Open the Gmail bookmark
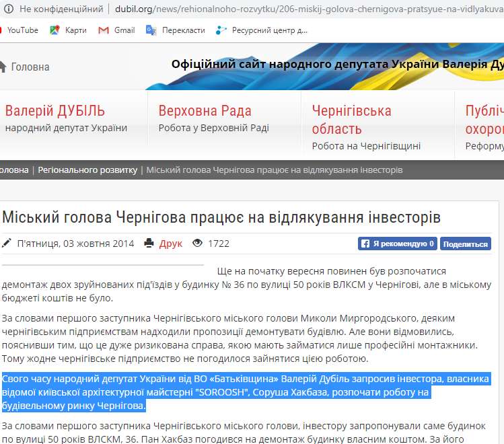504x444 pixels. (116, 30)
